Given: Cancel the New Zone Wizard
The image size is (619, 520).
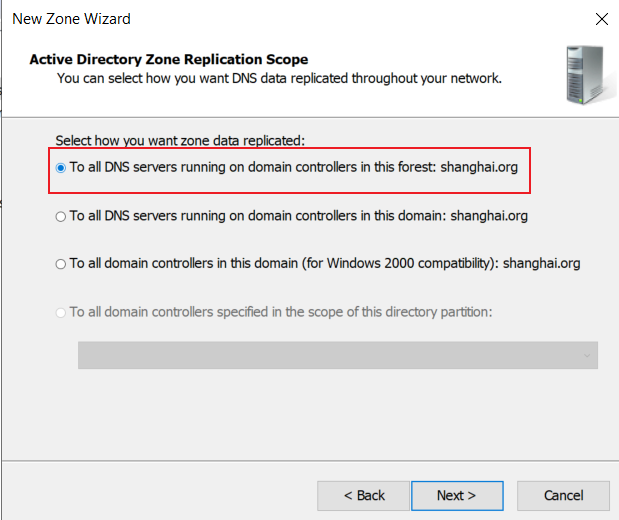Looking at the screenshot, I should point(563,496).
